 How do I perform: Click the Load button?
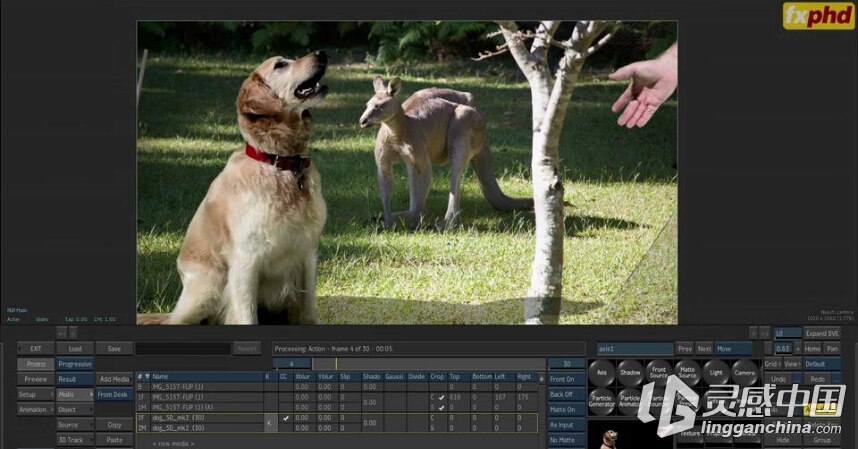pyautogui.click(x=75, y=348)
